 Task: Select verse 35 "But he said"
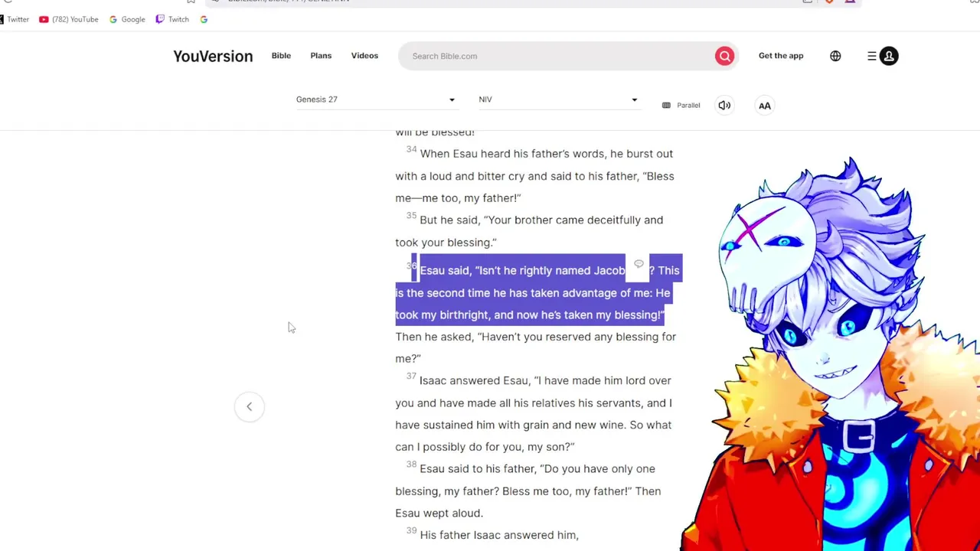click(x=449, y=220)
